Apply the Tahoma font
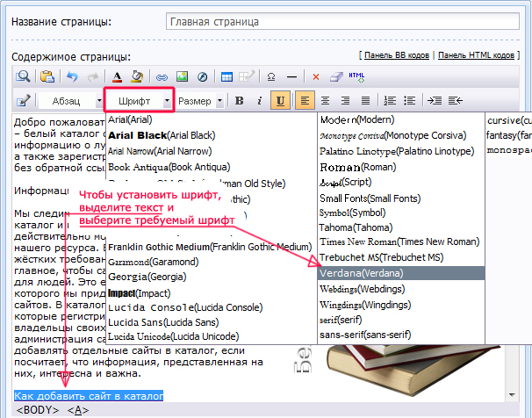 pos(356,227)
